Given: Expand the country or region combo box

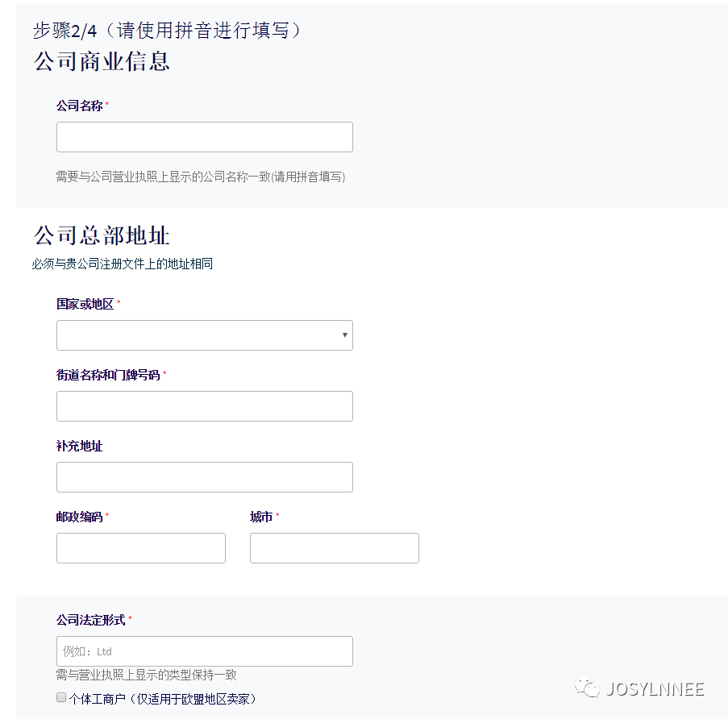Looking at the screenshot, I should pos(204,335).
